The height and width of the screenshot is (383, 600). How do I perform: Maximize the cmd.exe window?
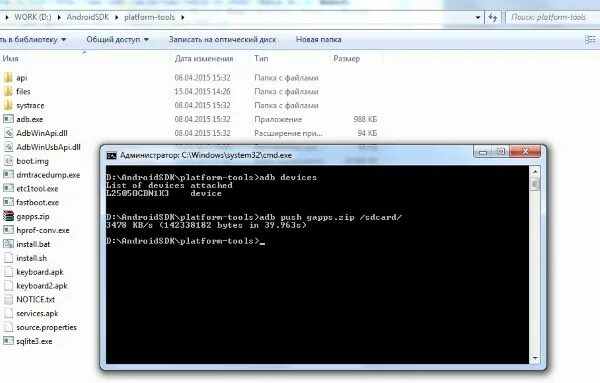501,152
